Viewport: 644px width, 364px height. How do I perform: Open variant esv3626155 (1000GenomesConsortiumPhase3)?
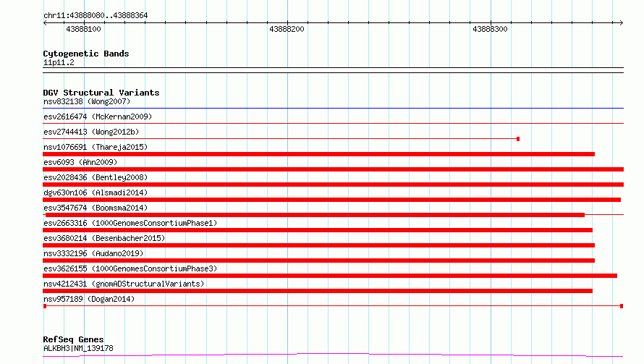pyautogui.click(x=130, y=268)
